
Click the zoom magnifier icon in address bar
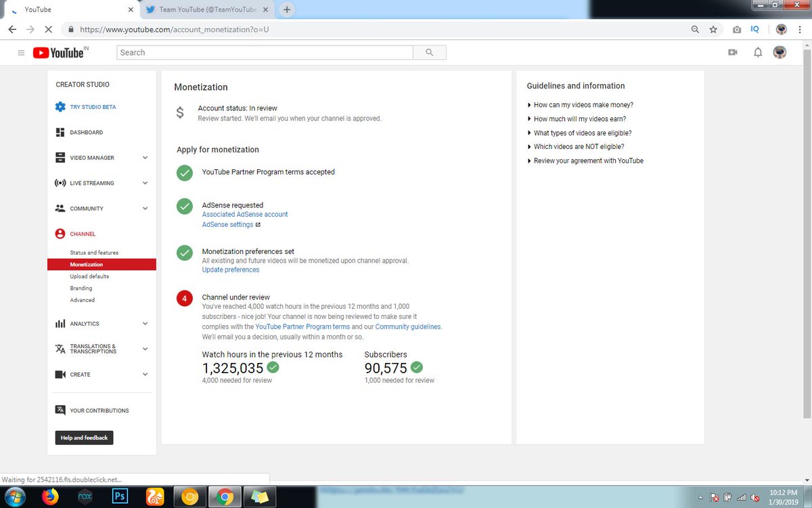click(x=695, y=30)
